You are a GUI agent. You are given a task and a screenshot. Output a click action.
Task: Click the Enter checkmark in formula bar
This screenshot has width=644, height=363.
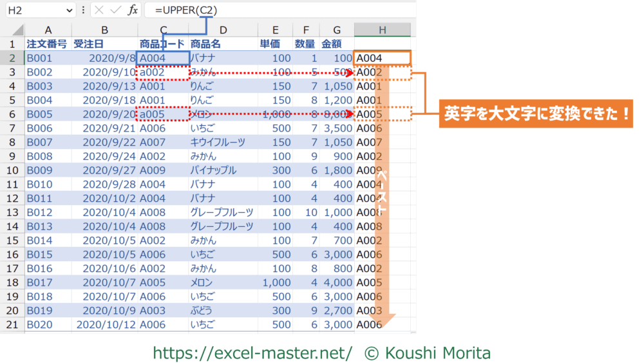point(115,10)
